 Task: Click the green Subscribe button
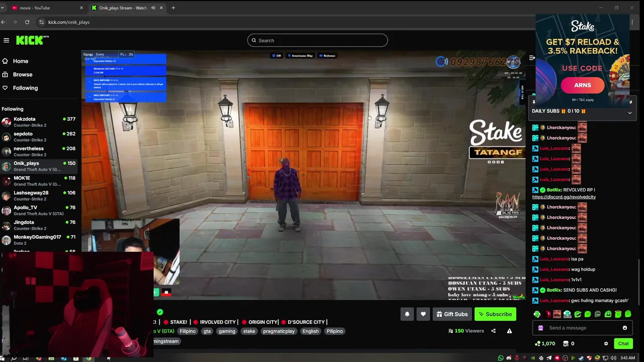[x=495, y=314]
